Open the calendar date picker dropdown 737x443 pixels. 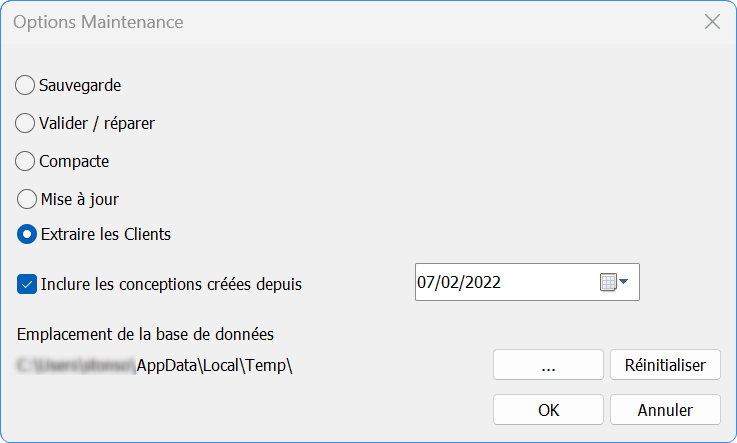click(x=614, y=283)
